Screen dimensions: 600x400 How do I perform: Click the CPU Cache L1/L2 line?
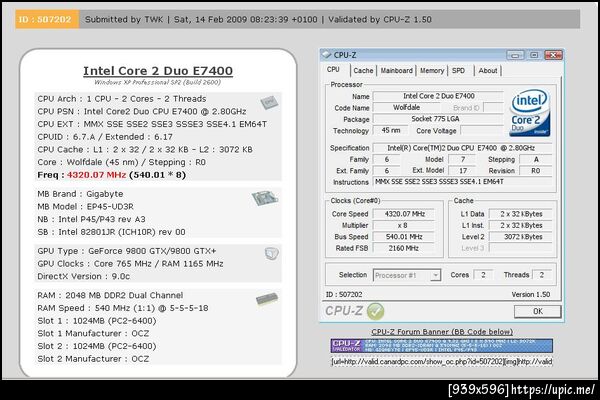click(145, 150)
